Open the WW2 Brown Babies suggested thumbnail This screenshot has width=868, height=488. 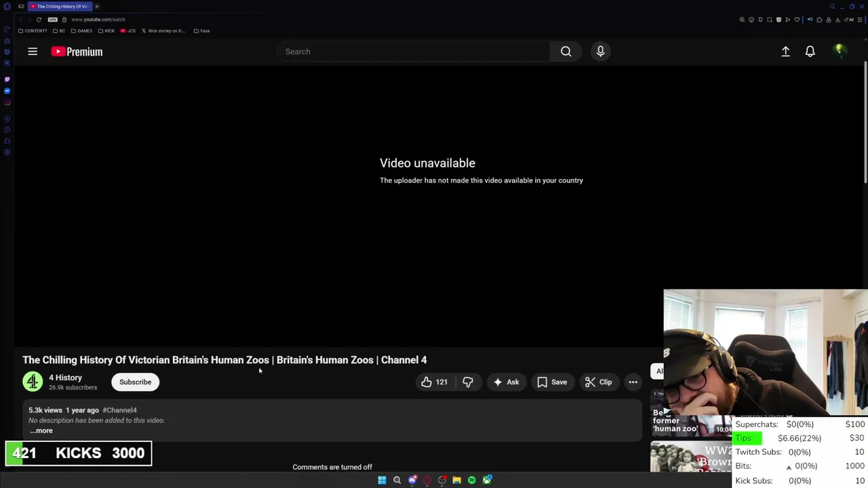pos(690,457)
